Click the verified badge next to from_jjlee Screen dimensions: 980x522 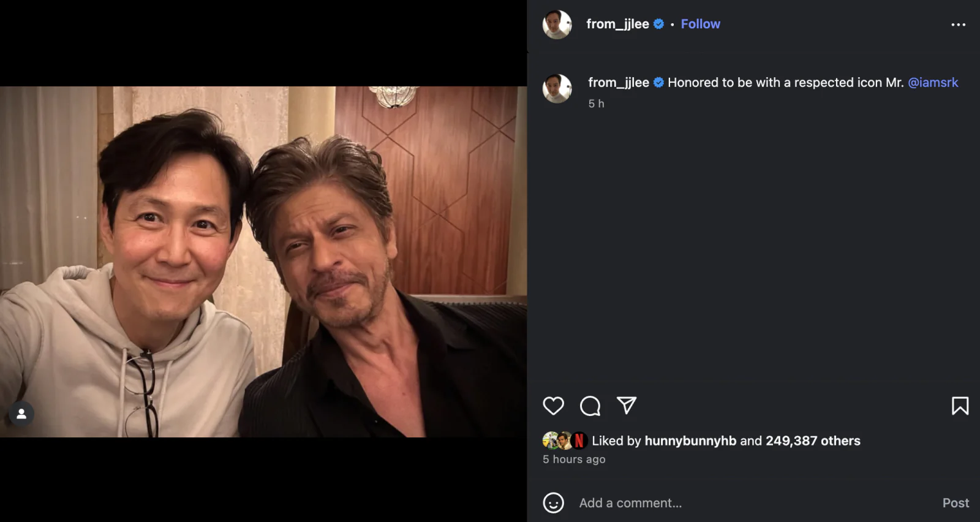[658, 24]
